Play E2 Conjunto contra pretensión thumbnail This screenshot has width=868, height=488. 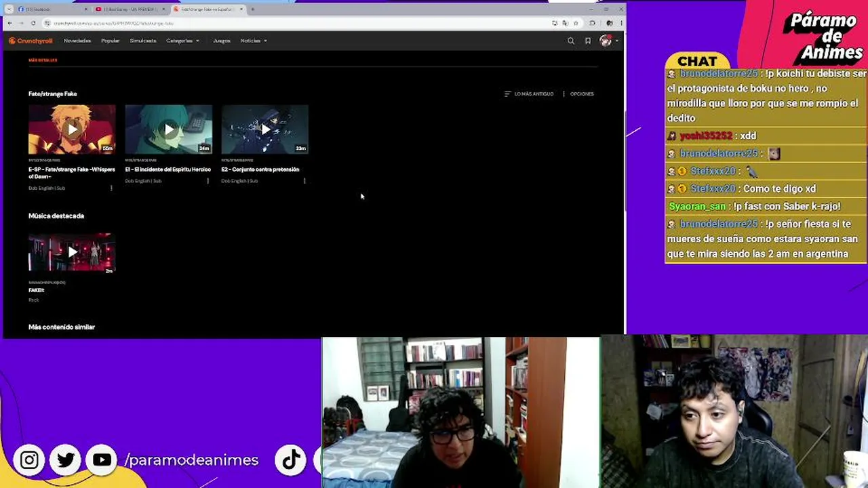[x=264, y=129]
